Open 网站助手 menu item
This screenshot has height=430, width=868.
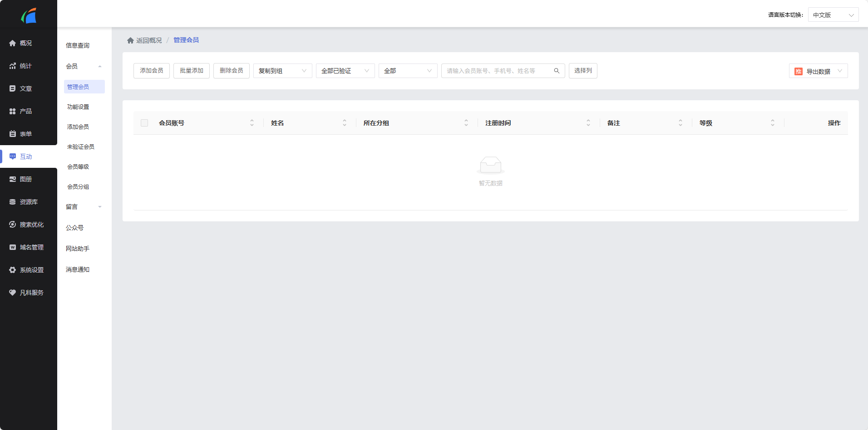pyautogui.click(x=78, y=249)
